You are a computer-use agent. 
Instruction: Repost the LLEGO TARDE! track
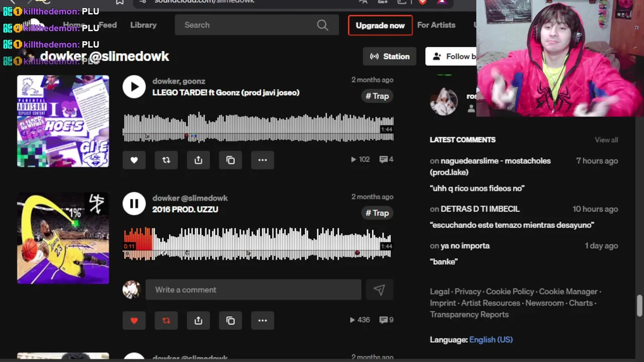click(x=166, y=160)
